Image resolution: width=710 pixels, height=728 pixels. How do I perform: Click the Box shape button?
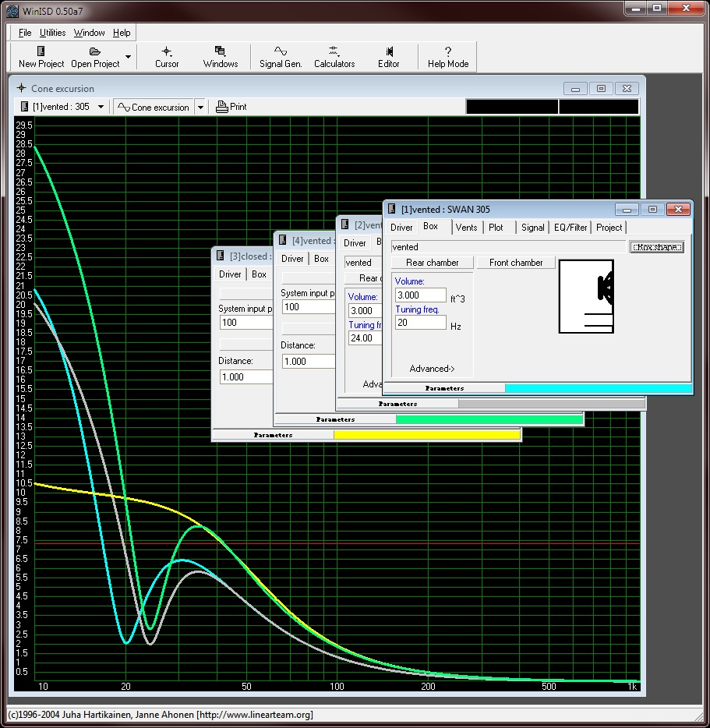click(657, 247)
